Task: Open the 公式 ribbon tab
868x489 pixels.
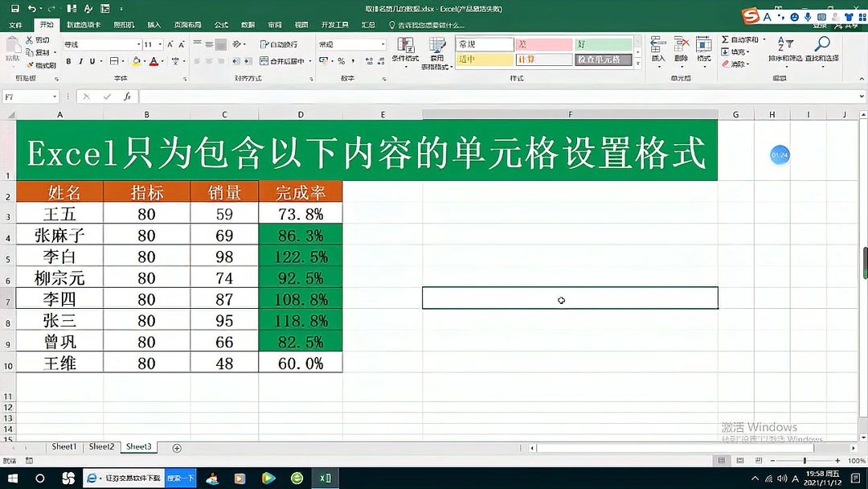Action: point(221,24)
